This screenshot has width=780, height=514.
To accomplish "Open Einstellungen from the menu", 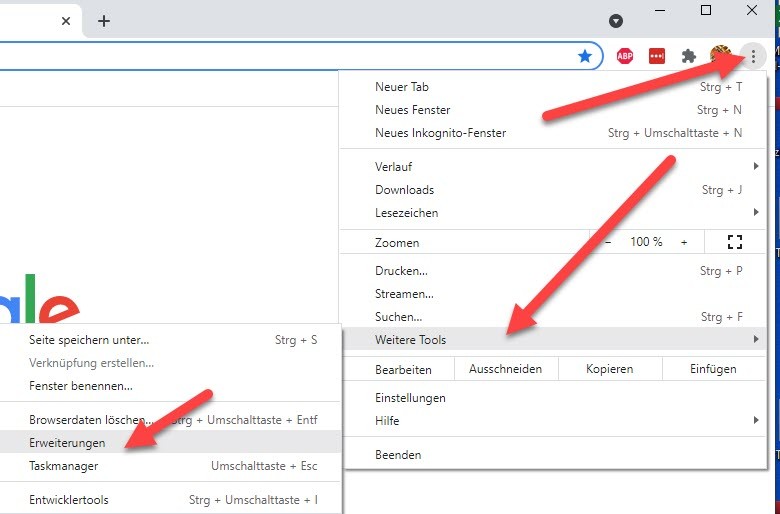I will tap(410, 398).
